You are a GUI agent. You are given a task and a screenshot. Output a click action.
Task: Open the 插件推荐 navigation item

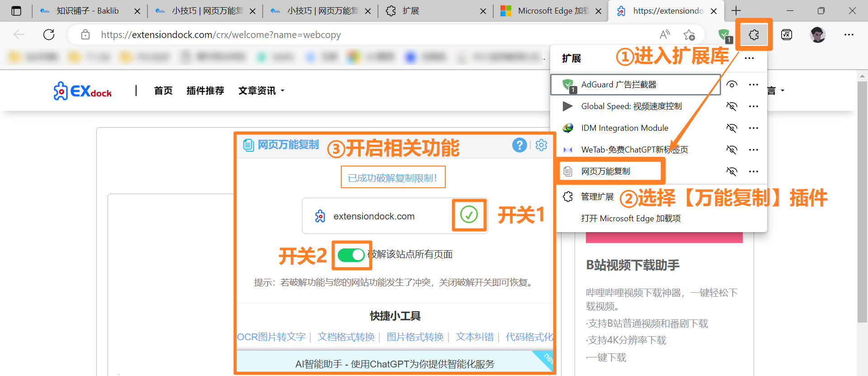(205, 91)
